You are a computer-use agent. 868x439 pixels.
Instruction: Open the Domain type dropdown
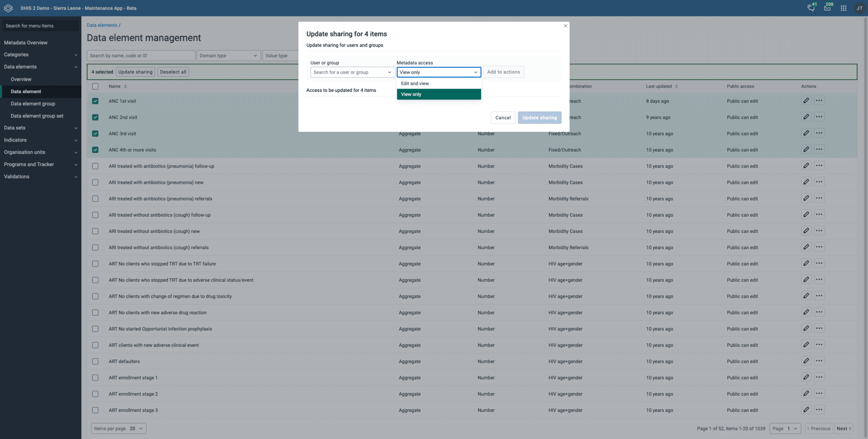[x=228, y=55]
